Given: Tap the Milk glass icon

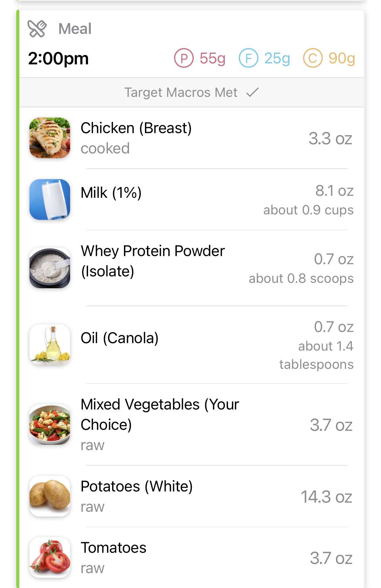Looking at the screenshot, I should [50, 199].
